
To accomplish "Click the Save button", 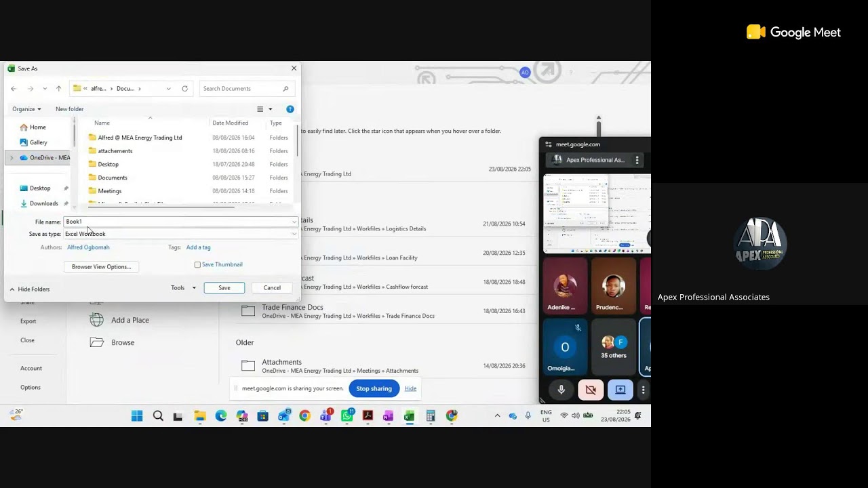I will [x=224, y=288].
